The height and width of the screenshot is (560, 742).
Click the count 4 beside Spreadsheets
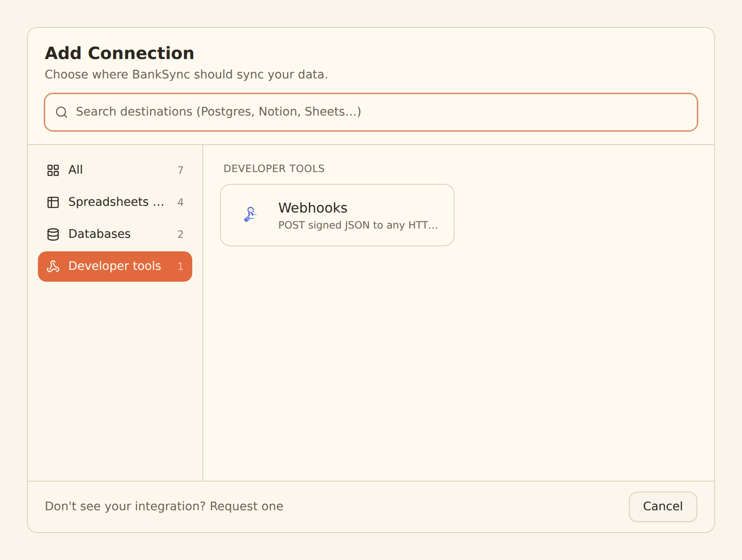tap(180, 202)
